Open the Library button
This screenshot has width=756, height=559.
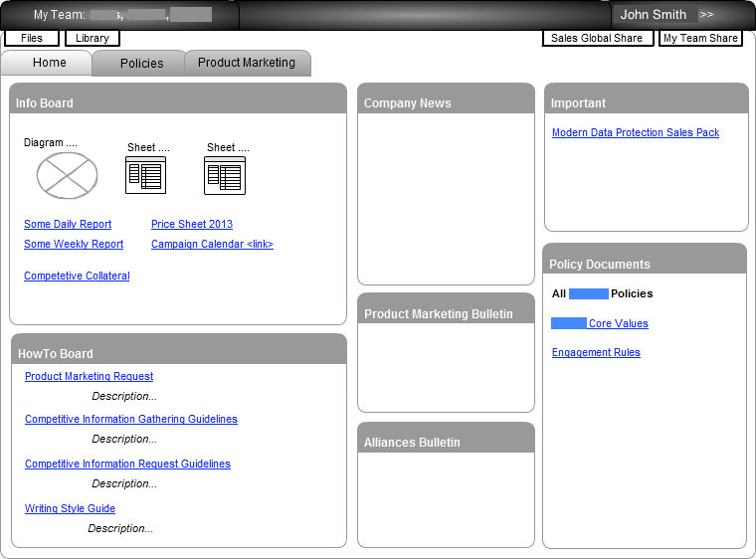click(93, 38)
